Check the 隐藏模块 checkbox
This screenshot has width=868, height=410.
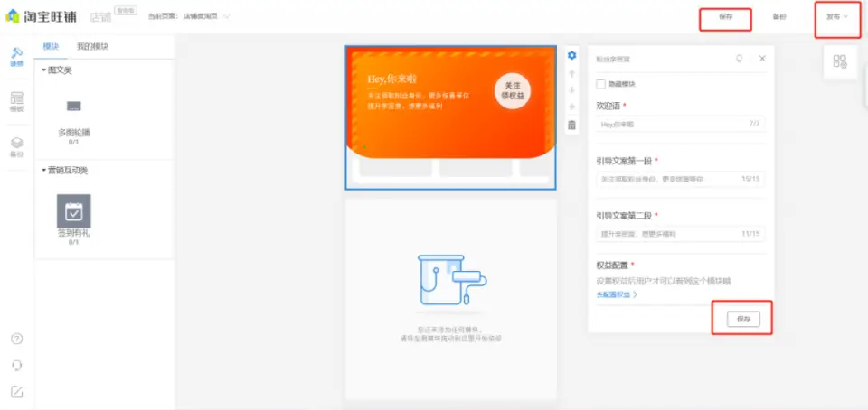(x=600, y=85)
